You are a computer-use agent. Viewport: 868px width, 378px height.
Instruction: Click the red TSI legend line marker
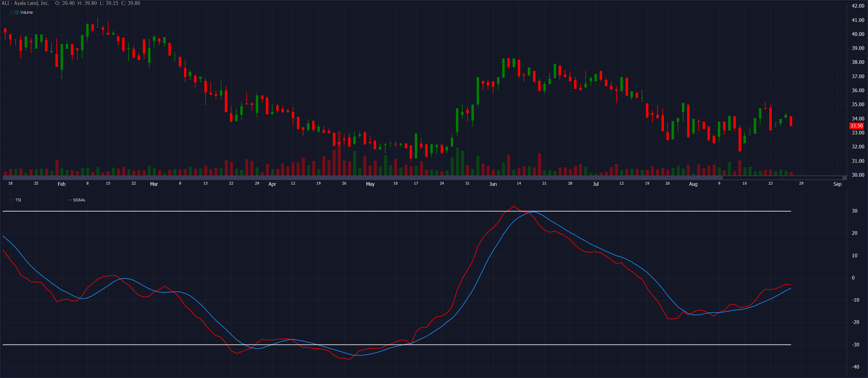[x=12, y=200]
